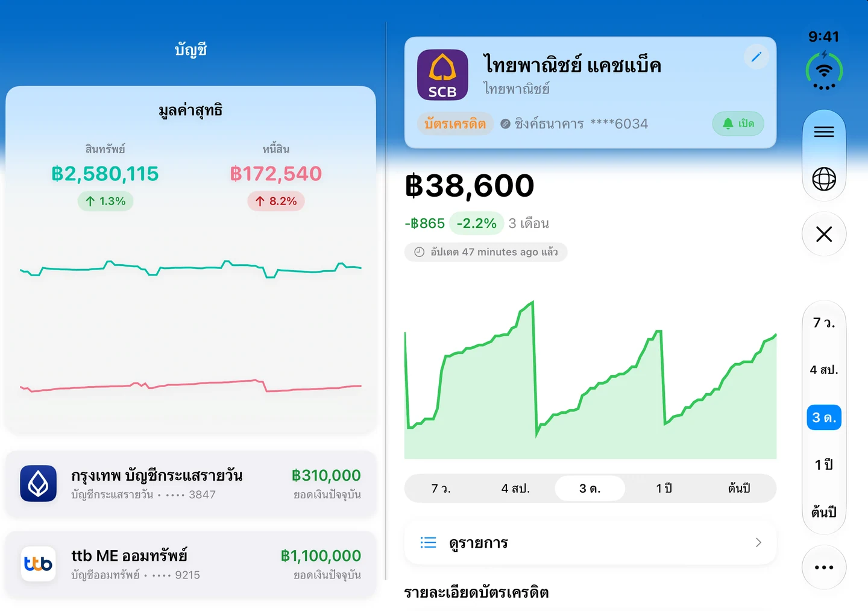868x611 pixels.
Task: Choose 1 ปี in the vertical side selector
Action: pyautogui.click(x=824, y=465)
